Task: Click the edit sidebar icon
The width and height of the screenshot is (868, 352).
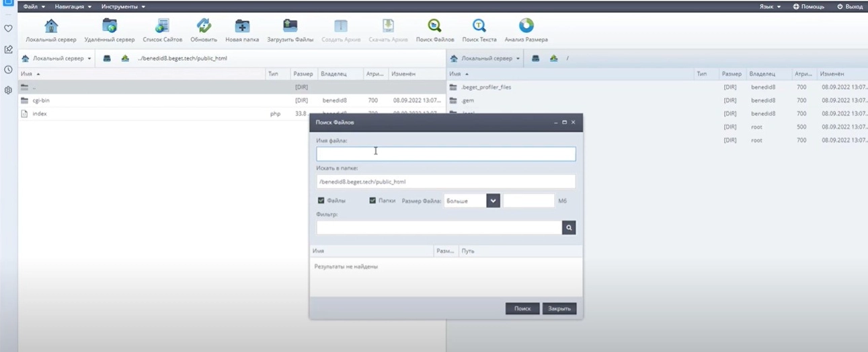Action: click(x=8, y=49)
